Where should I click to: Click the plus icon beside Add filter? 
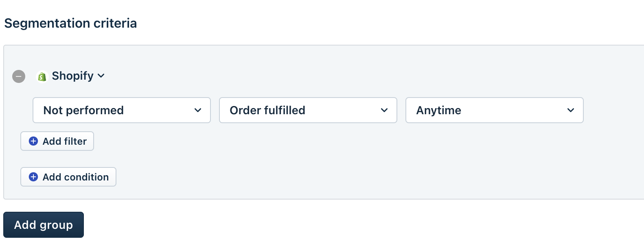(x=33, y=141)
